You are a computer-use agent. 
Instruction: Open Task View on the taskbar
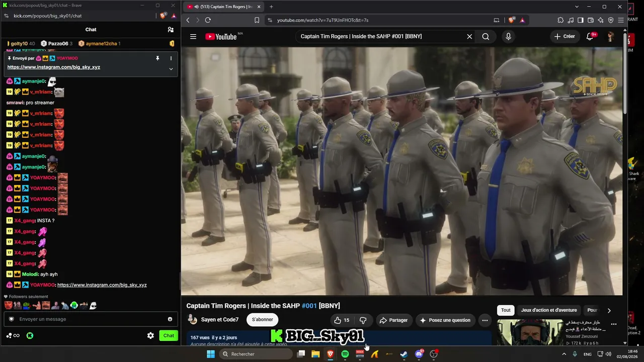(x=301, y=354)
